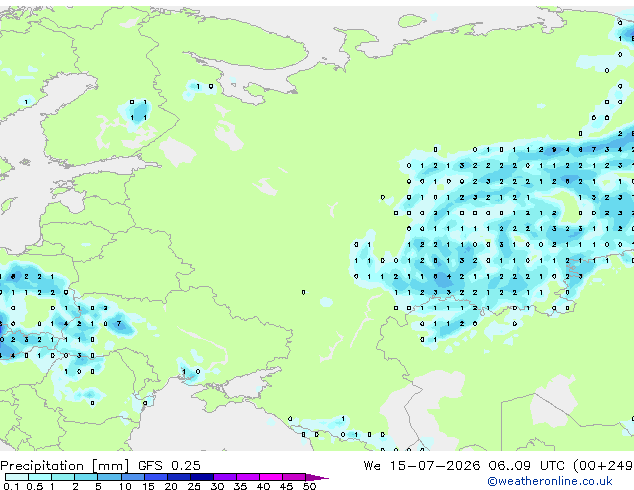Screen dimensions: 634x490
Task: Click the 40–45 mm magenta legend swatch
Action: pos(271,477)
